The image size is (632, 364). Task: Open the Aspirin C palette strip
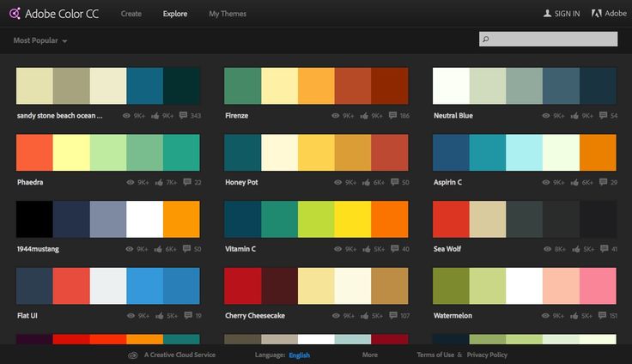click(x=525, y=152)
